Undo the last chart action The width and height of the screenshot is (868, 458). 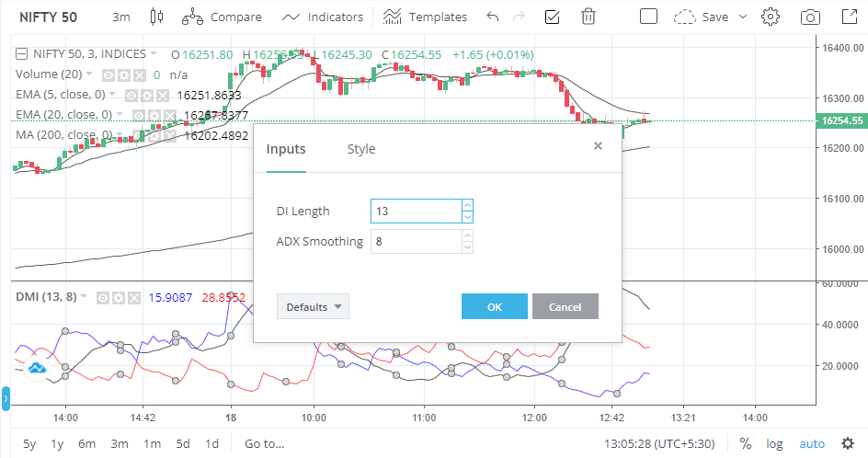point(492,17)
